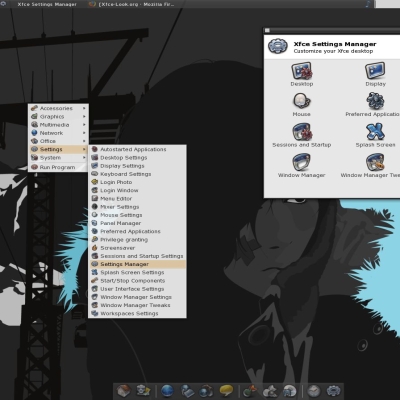The width and height of the screenshot is (400, 400).
Task: Expand the Graphics submenu
Action: coord(58,117)
